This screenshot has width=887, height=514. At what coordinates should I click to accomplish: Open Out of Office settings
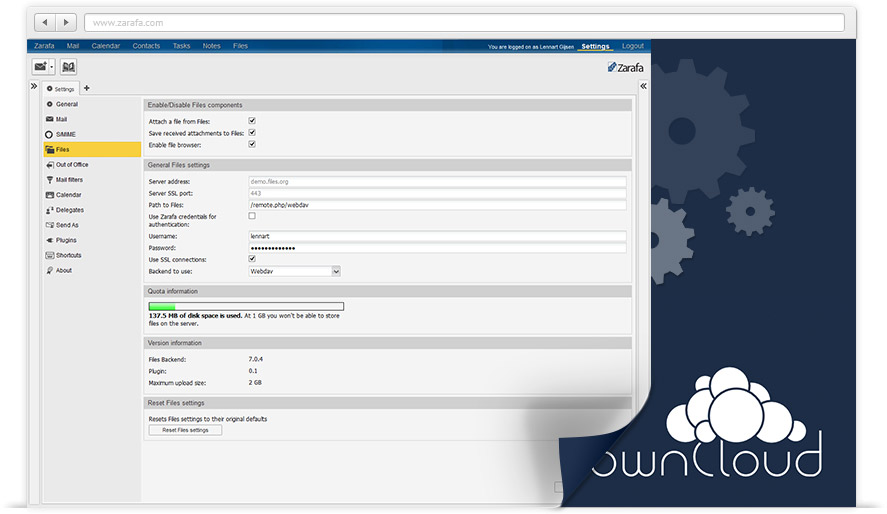pos(92,165)
